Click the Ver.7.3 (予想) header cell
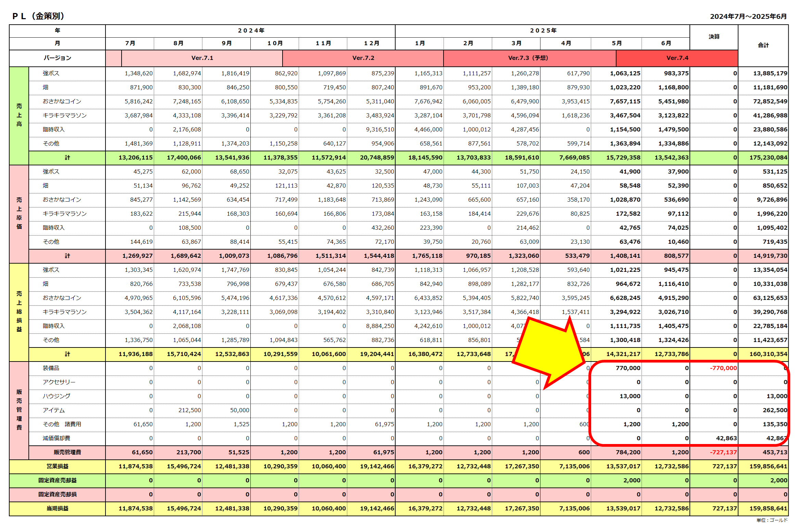 528,58
